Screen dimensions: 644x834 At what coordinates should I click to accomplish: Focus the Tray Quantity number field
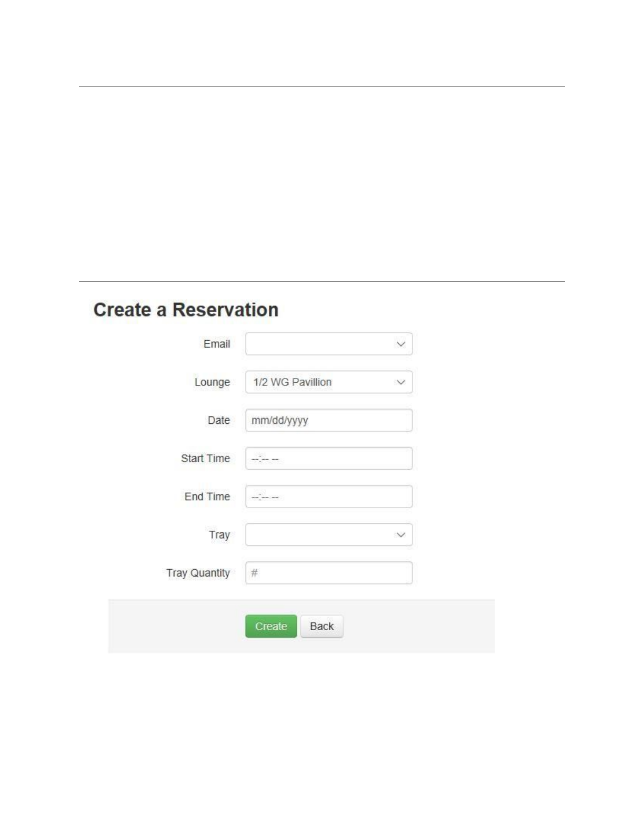coord(329,573)
